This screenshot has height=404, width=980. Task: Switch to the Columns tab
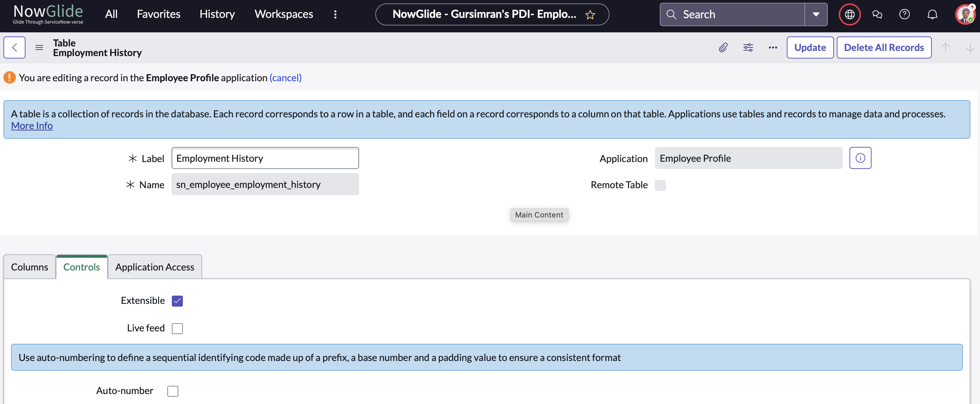click(x=30, y=267)
